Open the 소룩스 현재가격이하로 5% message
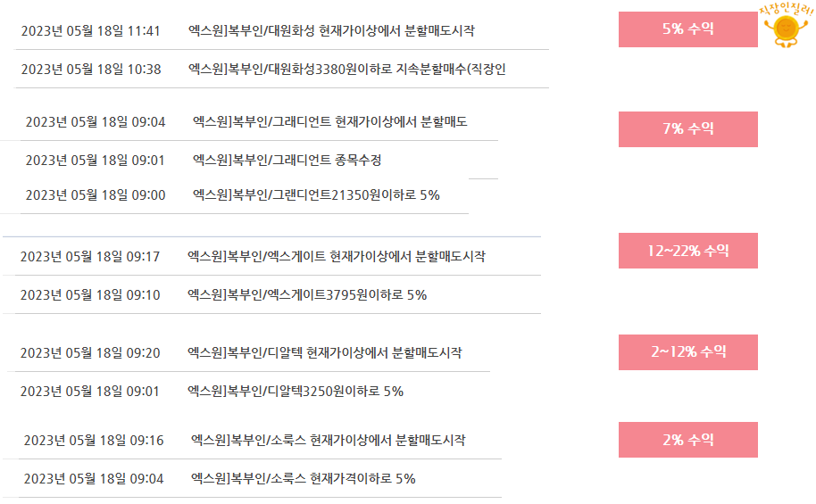816x504 pixels. 303,478
